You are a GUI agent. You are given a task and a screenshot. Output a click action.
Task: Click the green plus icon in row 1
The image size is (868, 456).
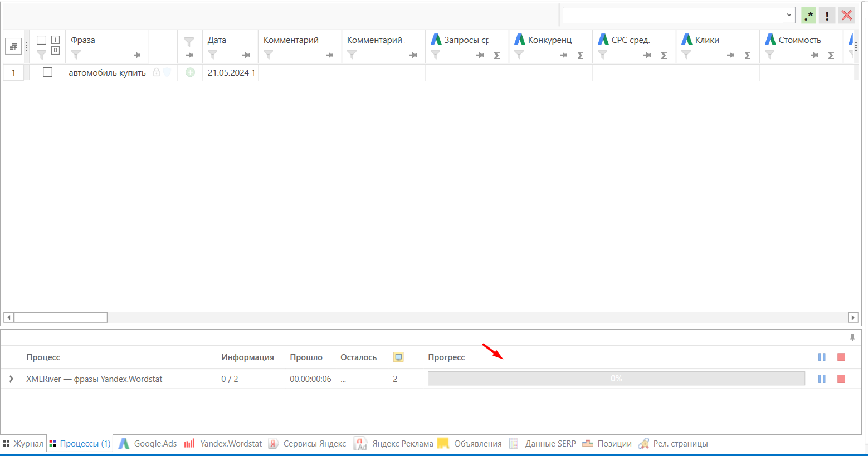[190, 72]
